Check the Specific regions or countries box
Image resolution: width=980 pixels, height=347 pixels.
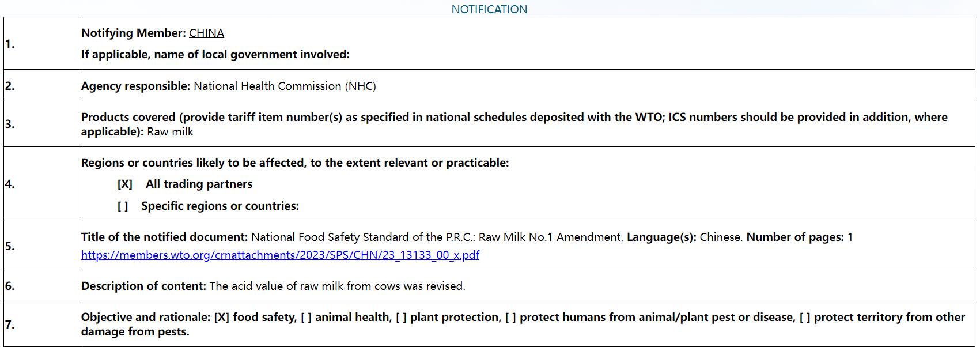(x=122, y=206)
